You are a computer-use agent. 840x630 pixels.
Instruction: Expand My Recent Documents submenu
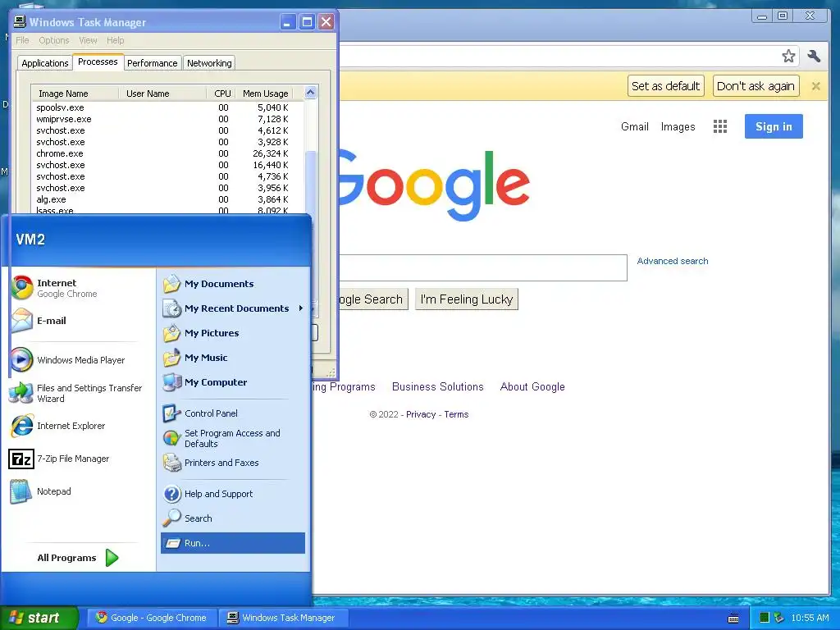(232, 308)
